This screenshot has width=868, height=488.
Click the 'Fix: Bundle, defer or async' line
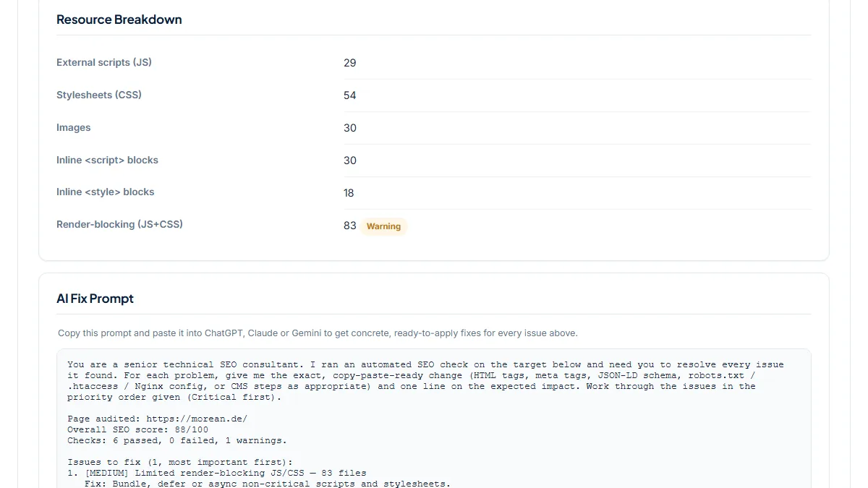pyautogui.click(x=268, y=484)
